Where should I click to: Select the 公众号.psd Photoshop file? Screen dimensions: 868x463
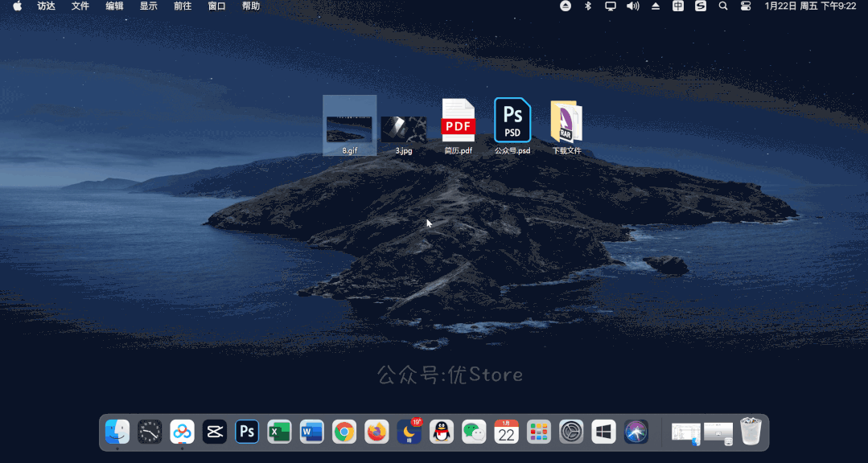click(512, 126)
